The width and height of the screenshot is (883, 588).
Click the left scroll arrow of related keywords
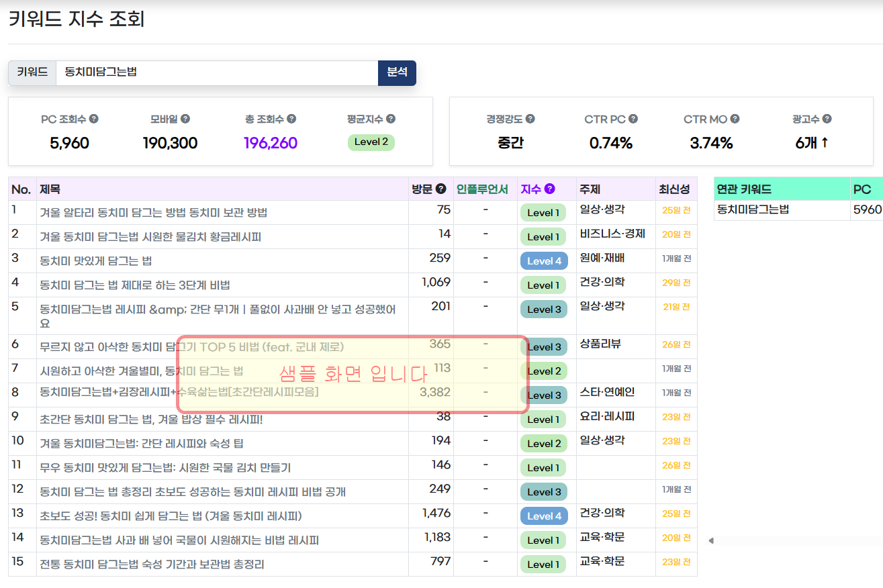click(711, 540)
